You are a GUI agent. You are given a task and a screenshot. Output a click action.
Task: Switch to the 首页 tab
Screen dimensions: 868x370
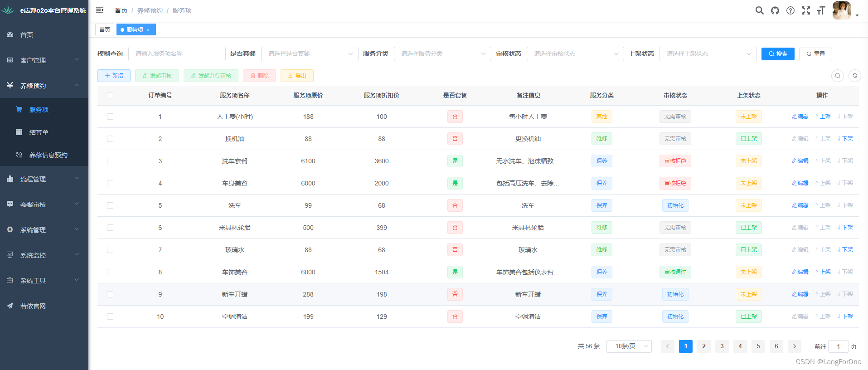105,30
